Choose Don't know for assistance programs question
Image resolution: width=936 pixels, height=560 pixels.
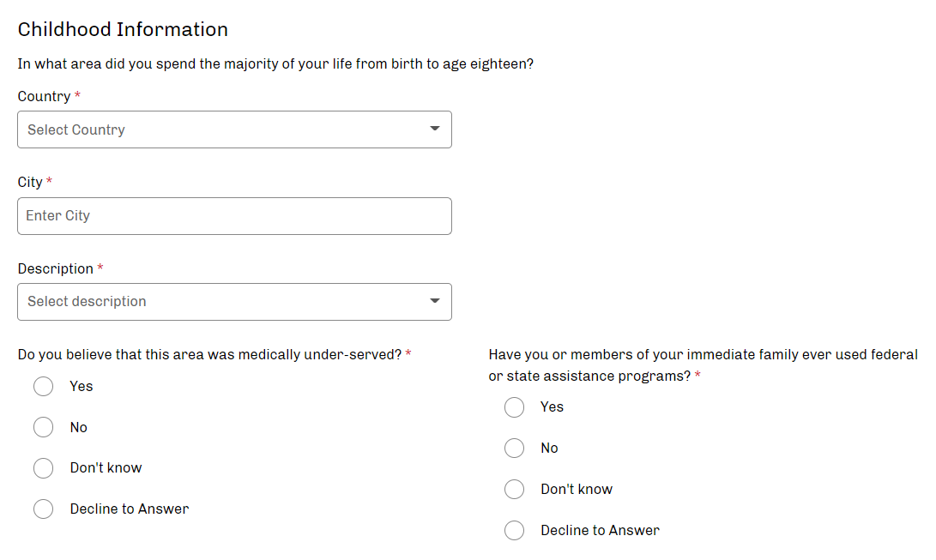[x=515, y=490]
